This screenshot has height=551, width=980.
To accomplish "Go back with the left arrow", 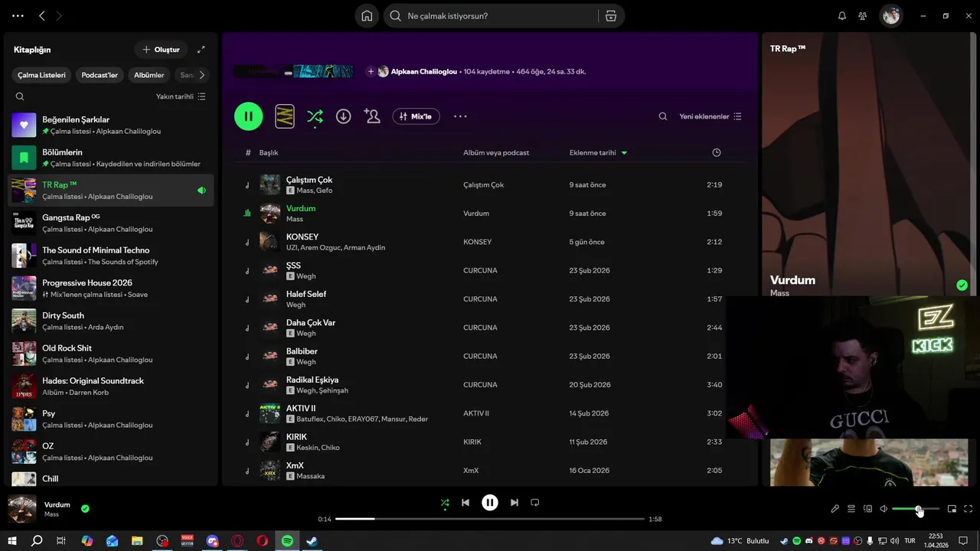I will click(x=42, y=16).
